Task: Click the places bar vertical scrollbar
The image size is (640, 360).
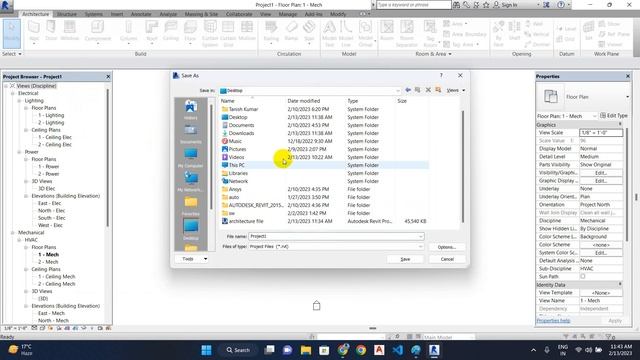Action: tap(211, 157)
